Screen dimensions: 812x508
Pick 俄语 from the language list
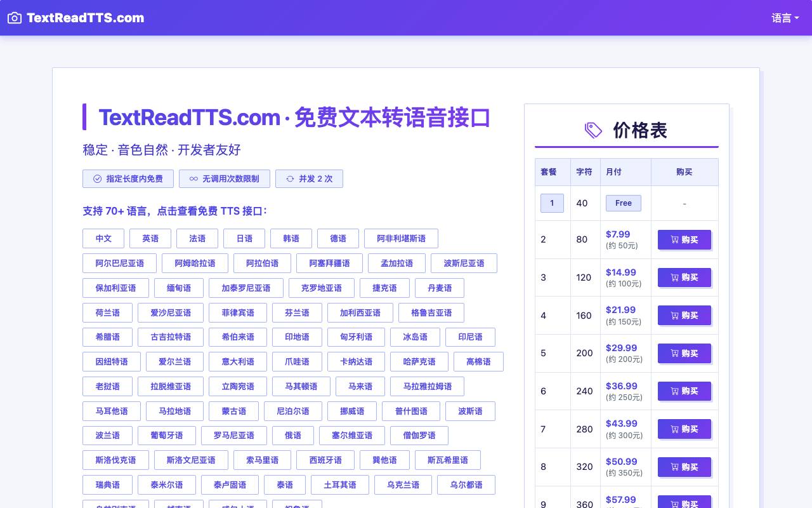pyautogui.click(x=293, y=436)
